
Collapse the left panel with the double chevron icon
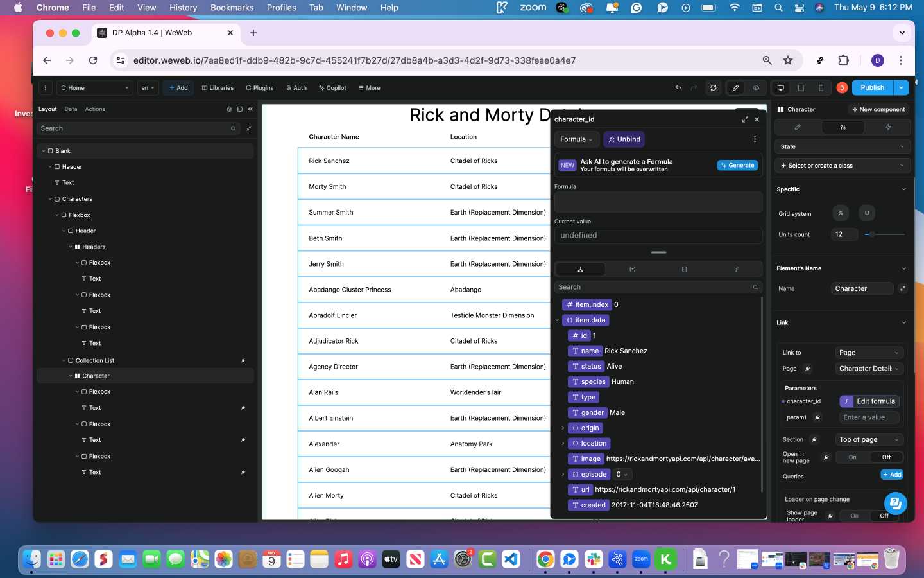[x=250, y=109]
